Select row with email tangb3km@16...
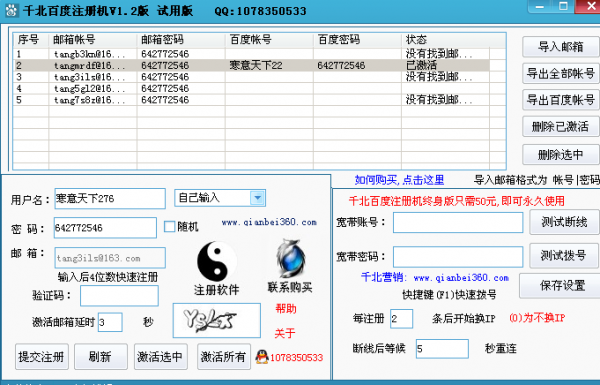600x385 pixels. (x=251, y=54)
